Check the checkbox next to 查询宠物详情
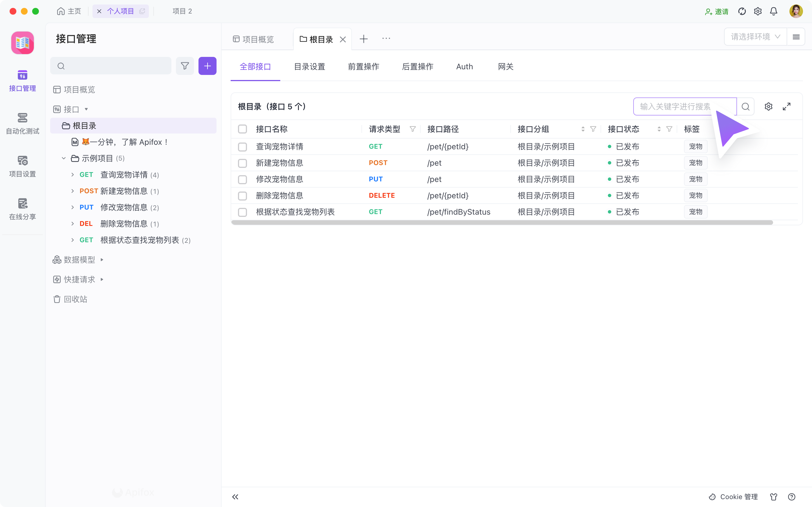Image resolution: width=812 pixels, height=507 pixels. click(242, 146)
